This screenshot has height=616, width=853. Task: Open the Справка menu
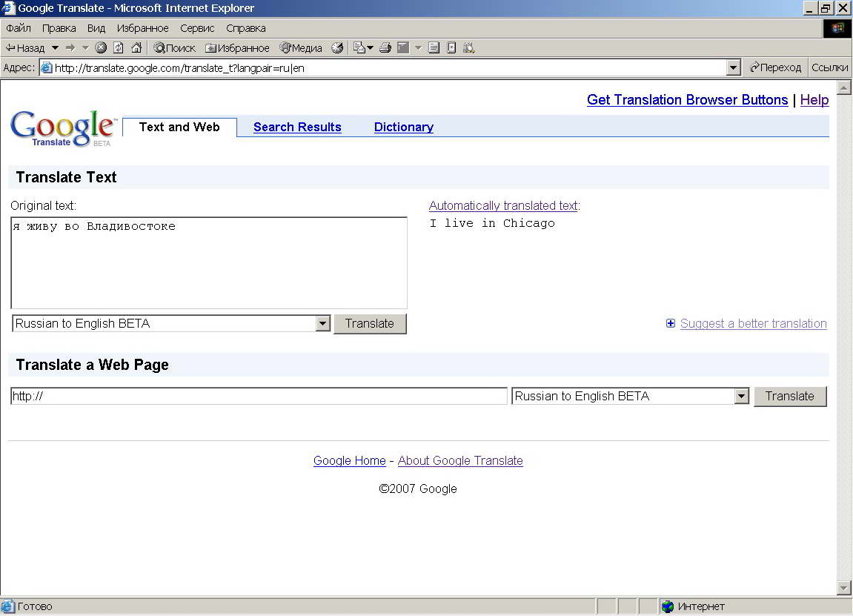[246, 28]
